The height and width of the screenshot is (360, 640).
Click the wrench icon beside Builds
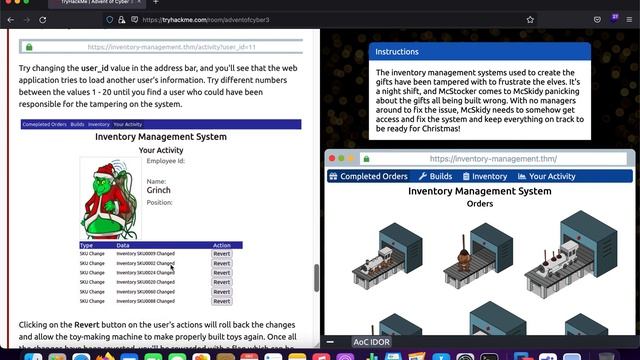coord(423,176)
